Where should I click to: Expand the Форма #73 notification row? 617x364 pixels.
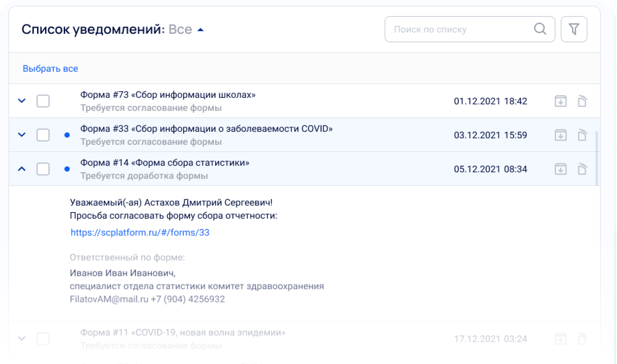[22, 101]
